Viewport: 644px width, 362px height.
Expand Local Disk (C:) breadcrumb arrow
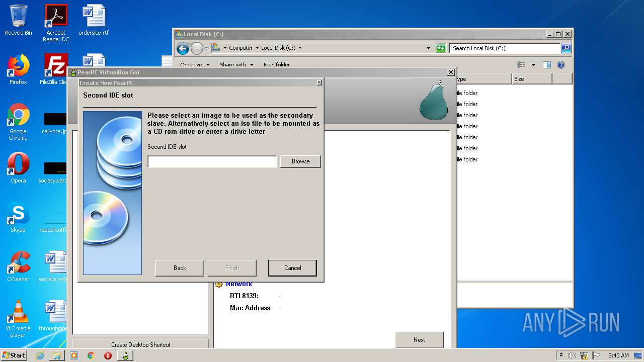[x=300, y=48]
